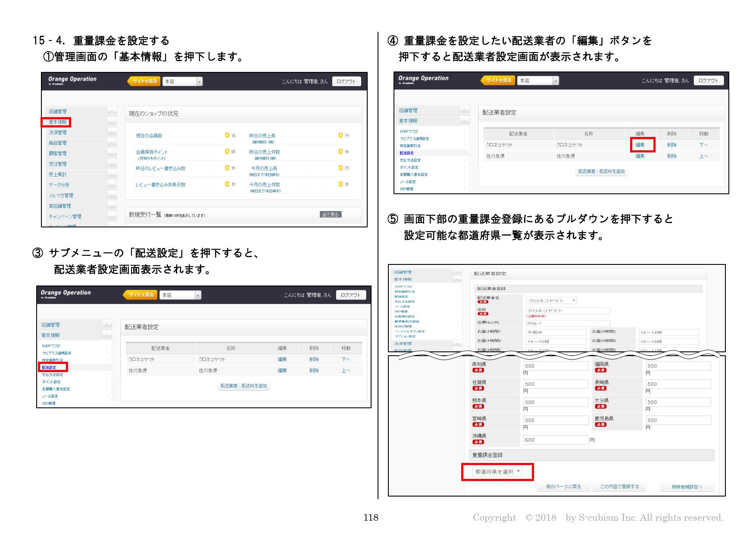The image size is (756, 534).
Task: Click the orange サイトを見る arrow in dashboard header
Action: (x=144, y=81)
